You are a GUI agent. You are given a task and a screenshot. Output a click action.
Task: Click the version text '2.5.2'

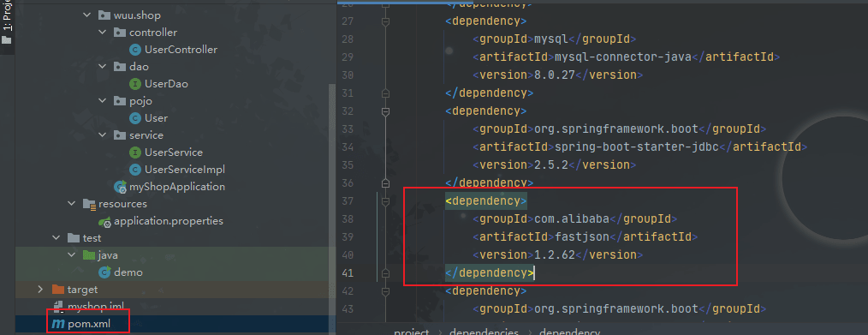tap(551, 165)
